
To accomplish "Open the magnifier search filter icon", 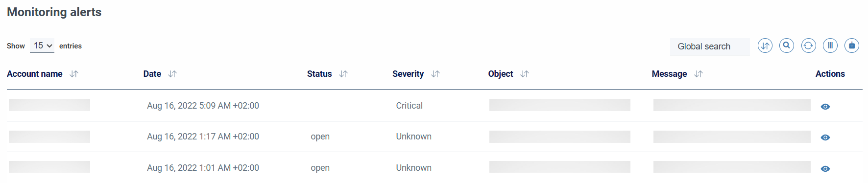I will click(787, 46).
